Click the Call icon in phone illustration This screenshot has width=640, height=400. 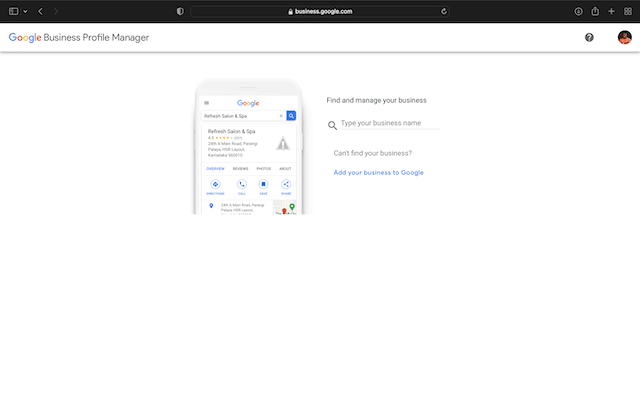[241, 184]
